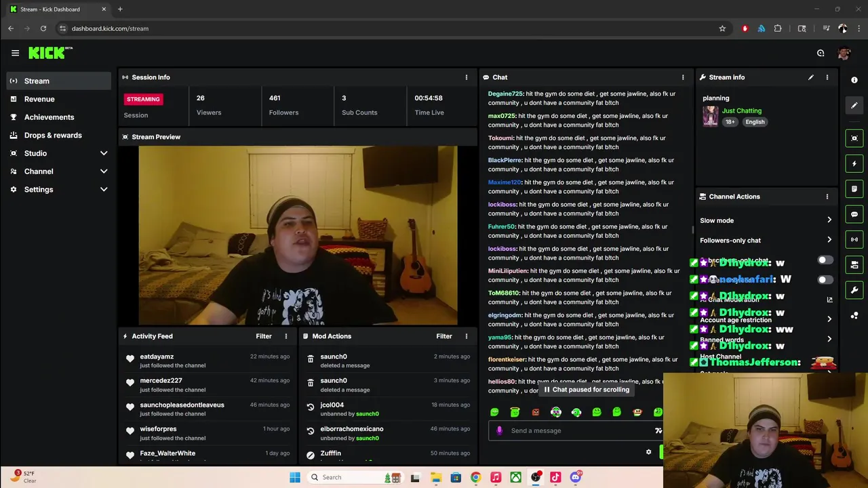Click the Kick logo
The height and width of the screenshot is (488, 868).
tap(50, 53)
